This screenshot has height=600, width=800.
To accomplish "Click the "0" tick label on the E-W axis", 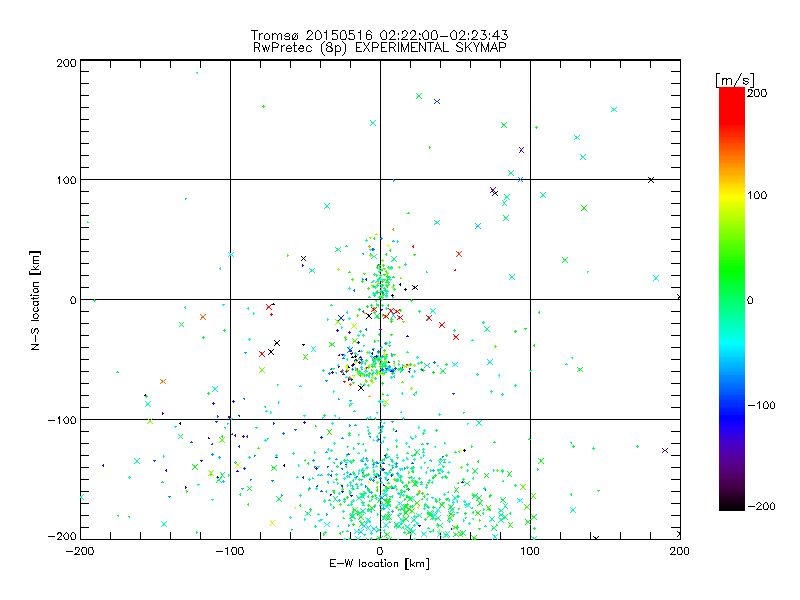I will (x=380, y=551).
